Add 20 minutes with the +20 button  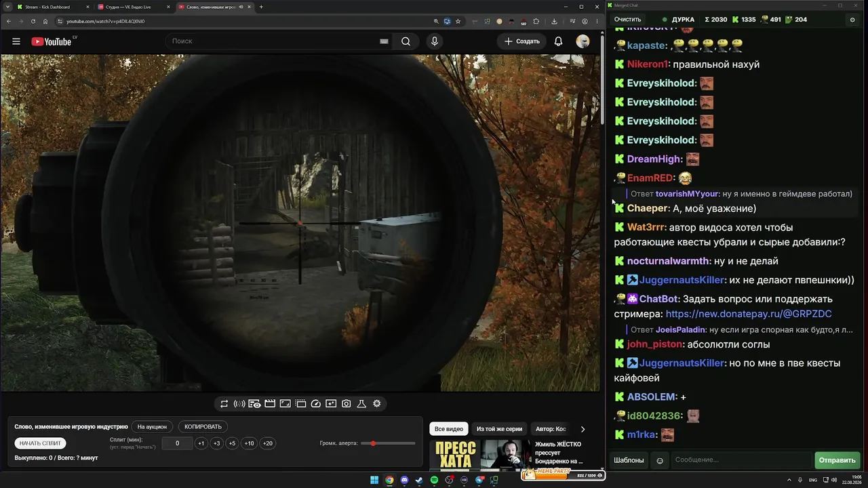pyautogui.click(x=268, y=443)
